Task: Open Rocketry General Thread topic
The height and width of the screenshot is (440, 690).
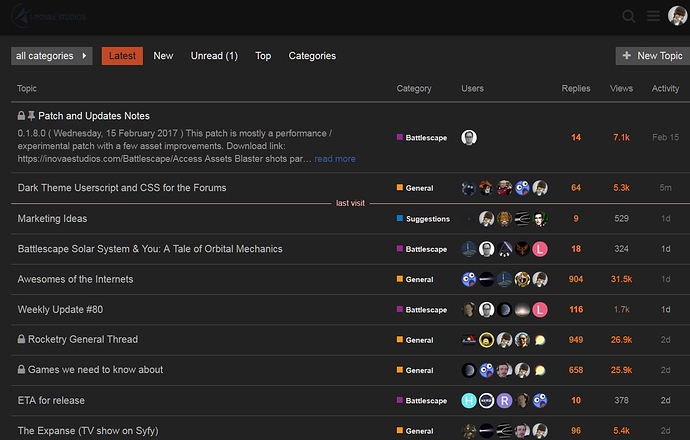Action: [83, 340]
